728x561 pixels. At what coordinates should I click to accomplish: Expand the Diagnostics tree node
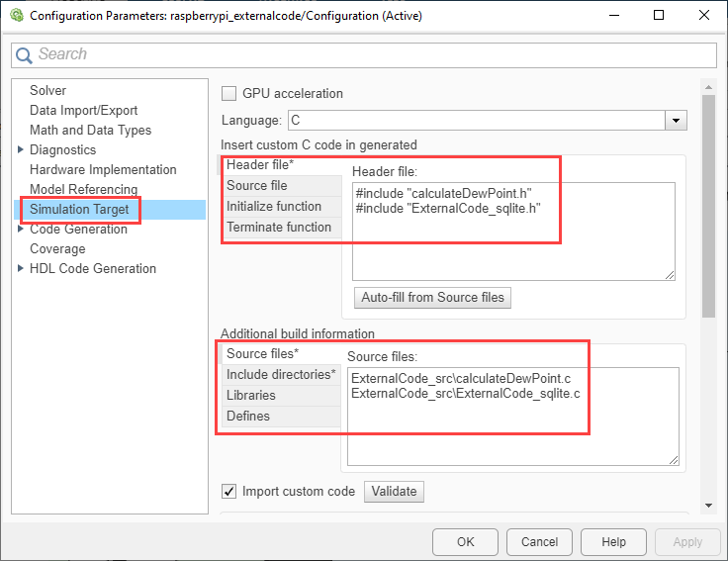21,149
